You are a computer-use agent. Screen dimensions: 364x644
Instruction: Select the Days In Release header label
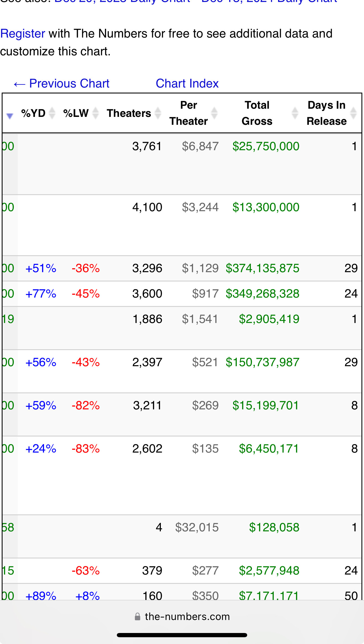click(326, 113)
